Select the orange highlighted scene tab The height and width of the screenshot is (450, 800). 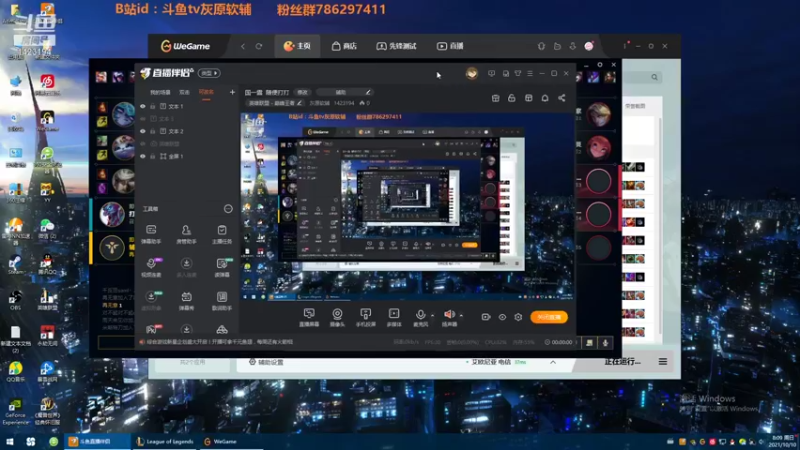[x=206, y=92]
